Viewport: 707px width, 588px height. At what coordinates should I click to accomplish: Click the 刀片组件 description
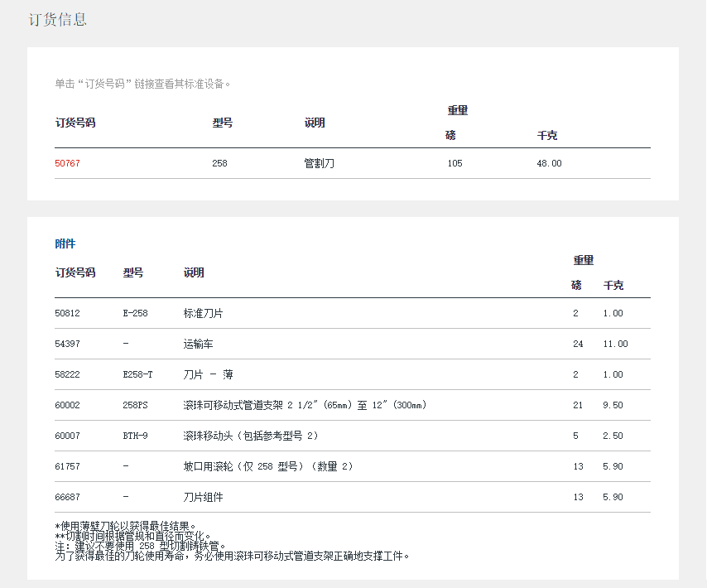[x=203, y=497]
